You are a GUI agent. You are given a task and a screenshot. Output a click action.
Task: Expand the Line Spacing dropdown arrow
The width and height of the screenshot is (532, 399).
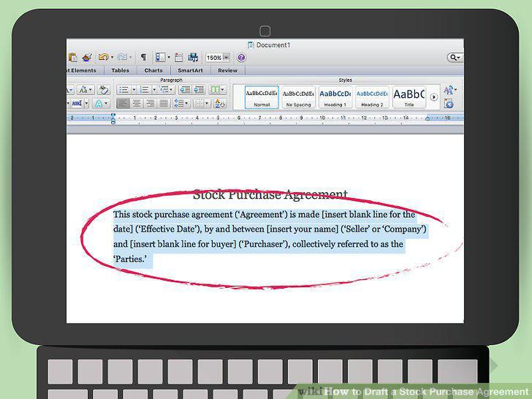[x=187, y=103]
